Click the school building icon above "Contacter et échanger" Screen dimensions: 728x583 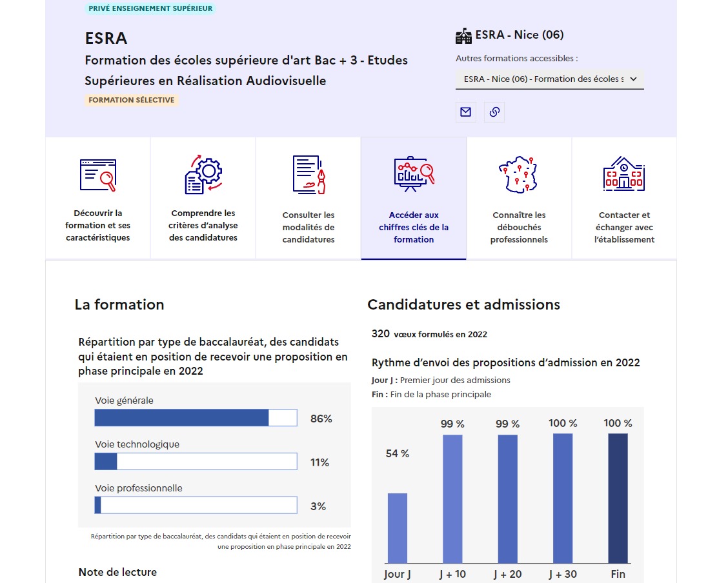[x=623, y=173]
